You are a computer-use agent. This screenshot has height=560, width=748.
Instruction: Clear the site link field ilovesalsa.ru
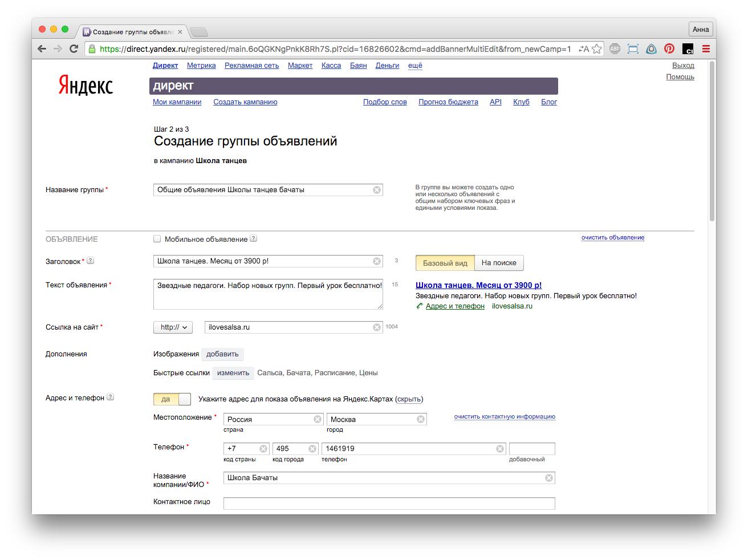tap(377, 327)
